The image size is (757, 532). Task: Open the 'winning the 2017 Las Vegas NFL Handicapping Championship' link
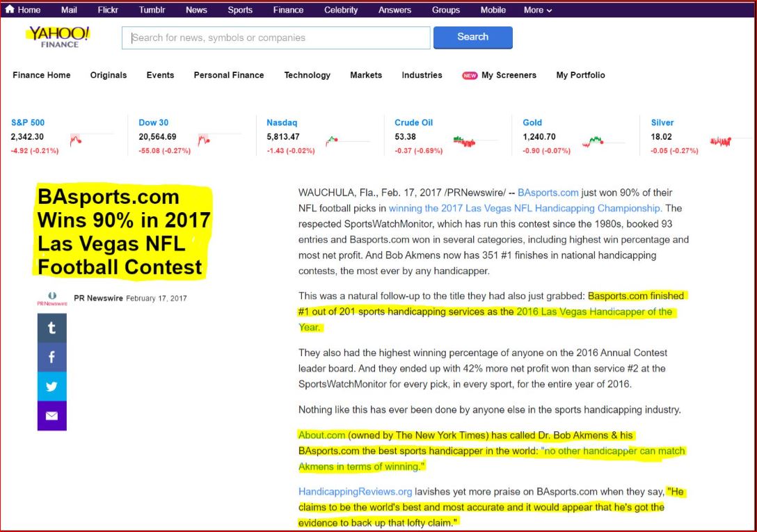tap(525, 209)
